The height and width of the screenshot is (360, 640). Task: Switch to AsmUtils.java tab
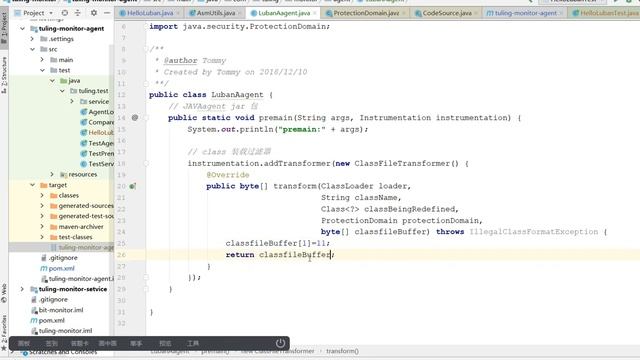(216, 13)
